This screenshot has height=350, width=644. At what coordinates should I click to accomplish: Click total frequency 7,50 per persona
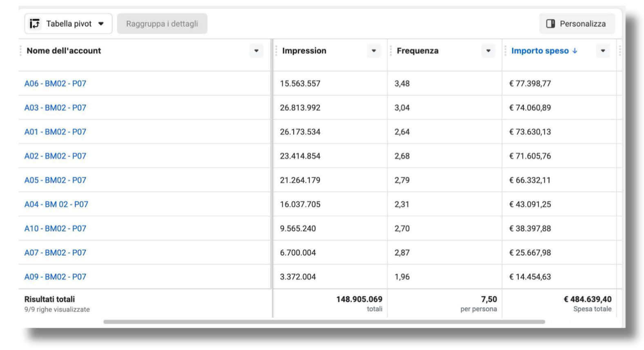coord(479,304)
